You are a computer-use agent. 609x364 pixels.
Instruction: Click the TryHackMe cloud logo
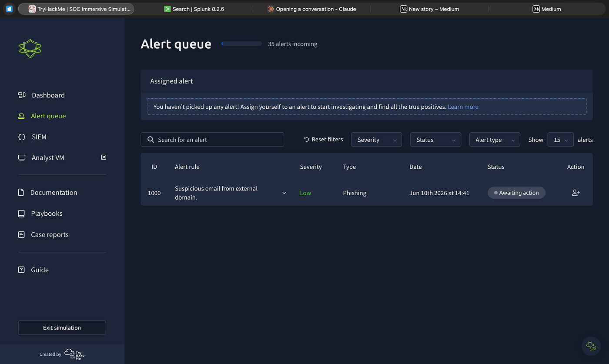click(74, 354)
